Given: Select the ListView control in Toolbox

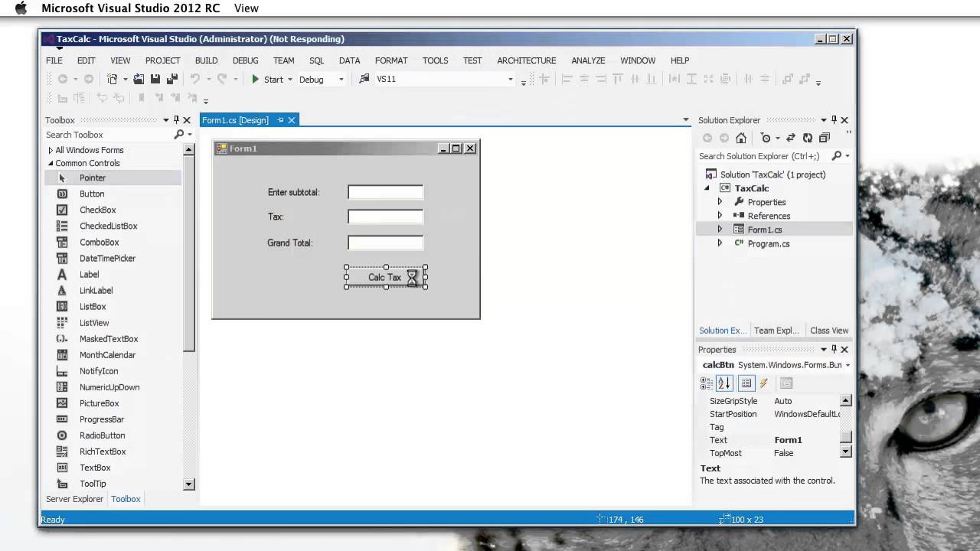Looking at the screenshot, I should (x=113, y=323).
